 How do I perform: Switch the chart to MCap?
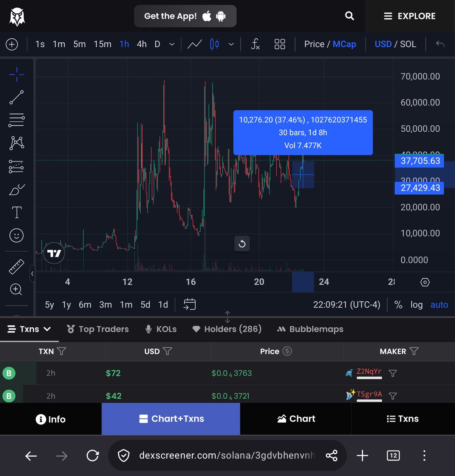tap(344, 44)
